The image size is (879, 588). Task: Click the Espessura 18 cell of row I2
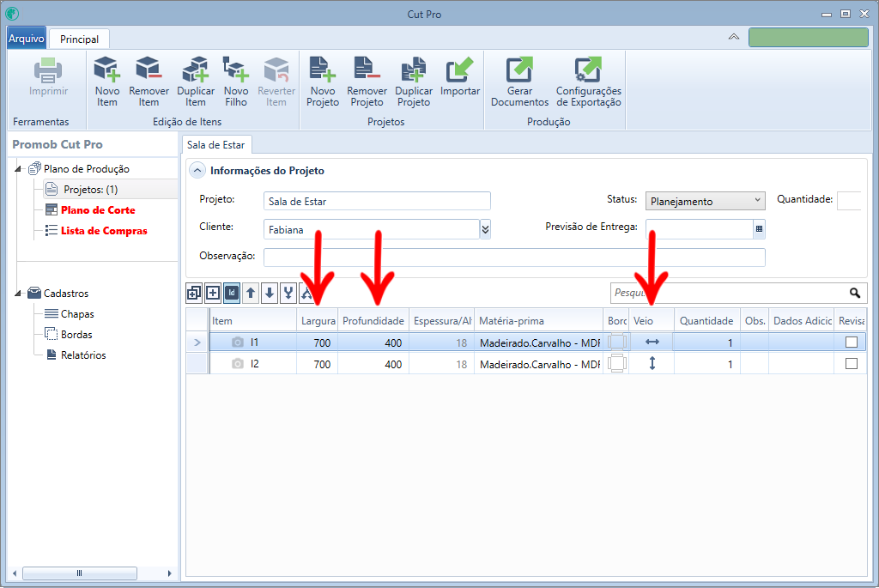pyautogui.click(x=442, y=364)
